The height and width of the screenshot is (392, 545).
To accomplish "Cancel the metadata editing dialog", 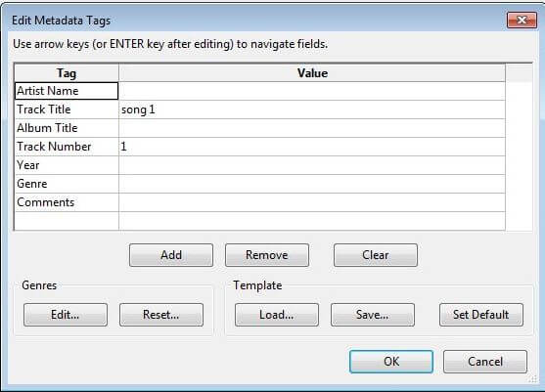I will [485, 362].
